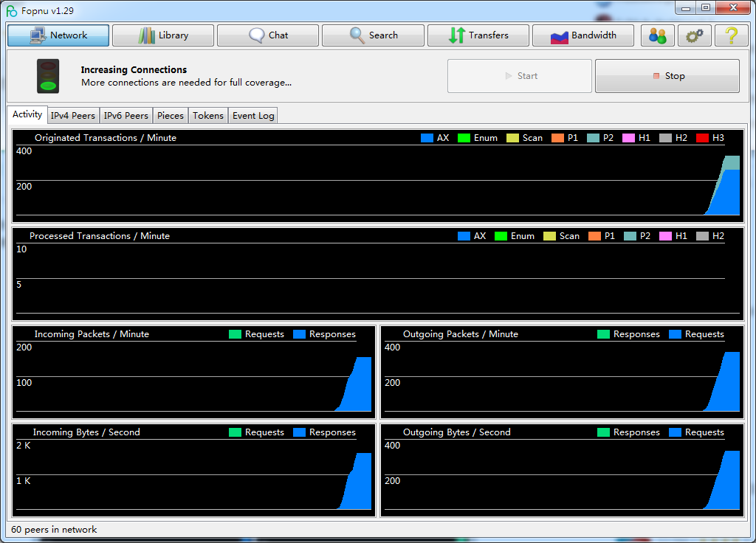Open settings via the gears icon
Image resolution: width=756 pixels, height=543 pixels.
(x=694, y=35)
